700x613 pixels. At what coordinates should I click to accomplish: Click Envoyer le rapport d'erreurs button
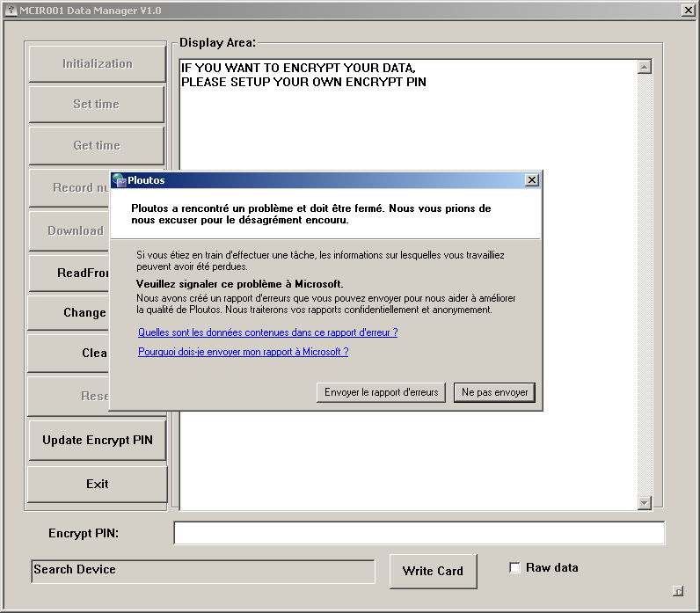pos(381,392)
